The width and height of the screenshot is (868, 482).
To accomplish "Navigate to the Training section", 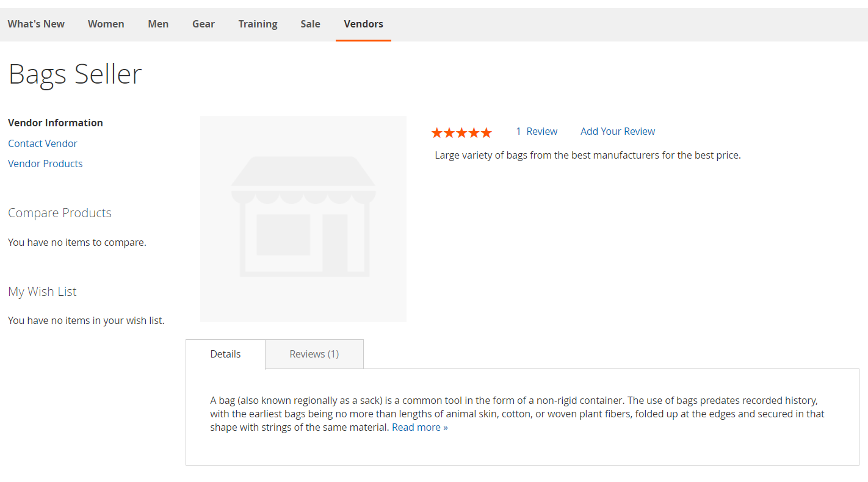I will [x=258, y=24].
